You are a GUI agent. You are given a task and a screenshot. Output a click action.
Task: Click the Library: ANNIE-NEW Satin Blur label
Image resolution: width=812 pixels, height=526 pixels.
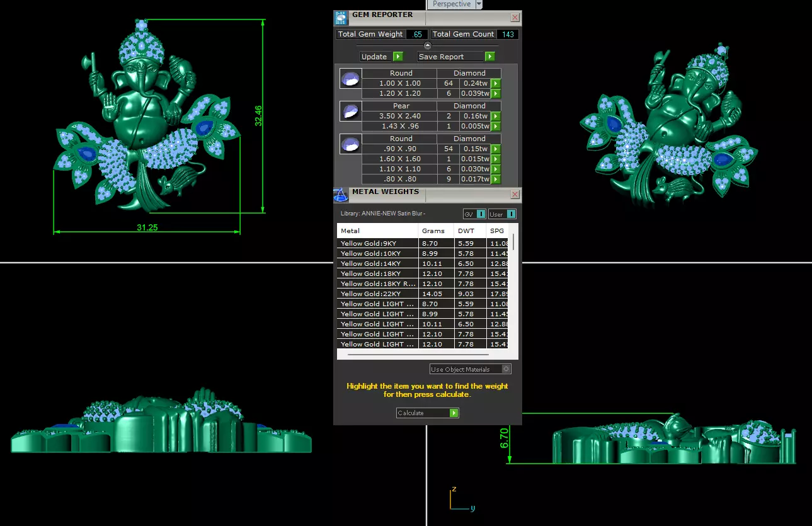click(383, 214)
